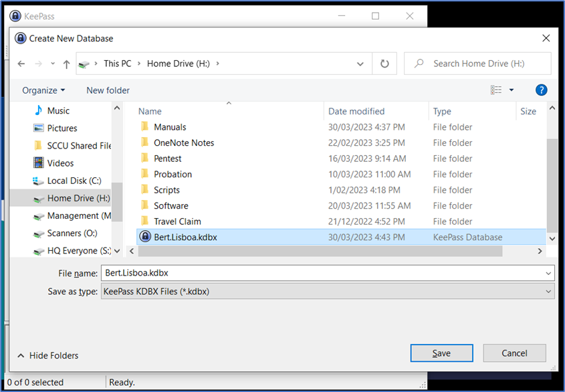Viewport: 565px width, 392px height.
Task: Click the Travel Claim folder icon
Action: coord(145,221)
